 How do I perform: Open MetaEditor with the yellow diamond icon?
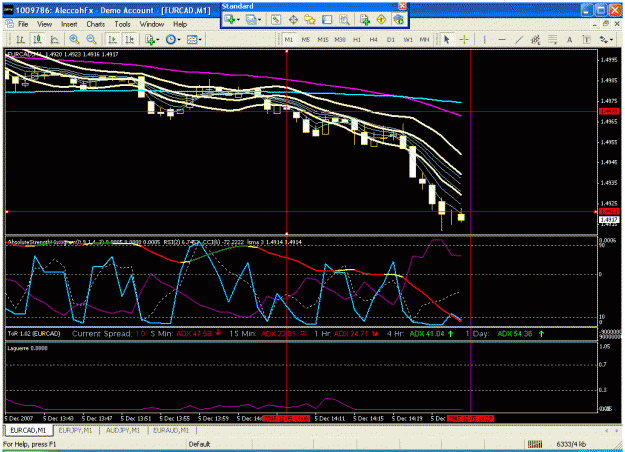tap(381, 20)
